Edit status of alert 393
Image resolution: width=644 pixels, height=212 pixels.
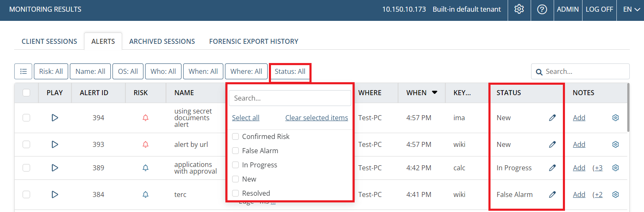(552, 144)
